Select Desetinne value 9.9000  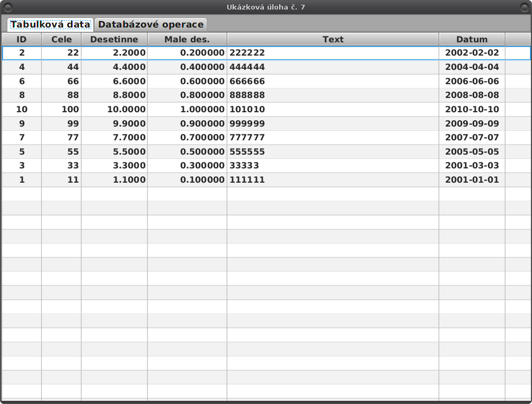[114, 124]
